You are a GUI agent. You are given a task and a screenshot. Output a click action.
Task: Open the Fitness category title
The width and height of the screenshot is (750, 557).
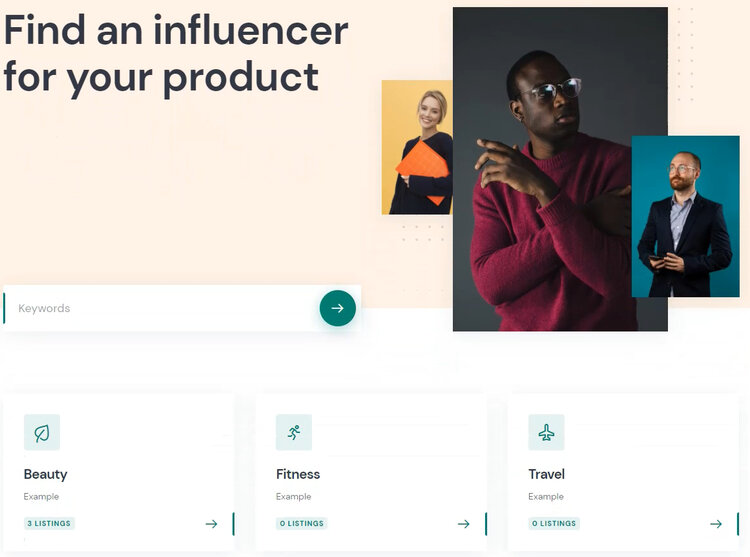(298, 474)
